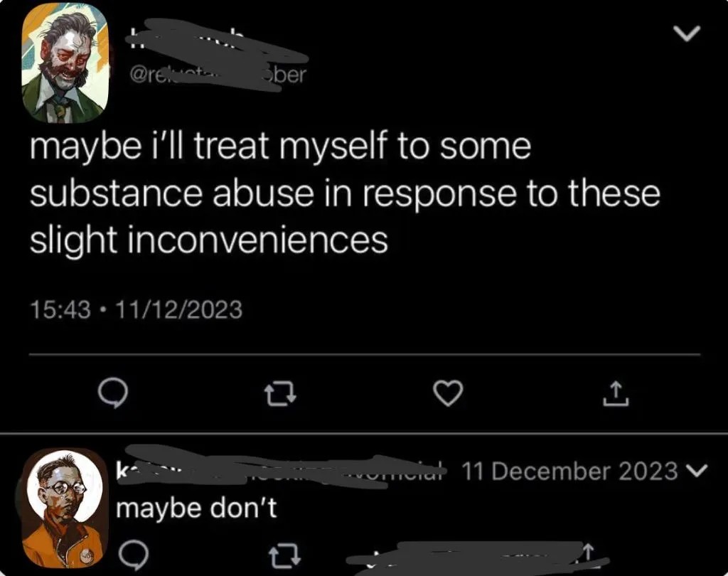Share the main tweet via the upload icon
The image size is (728, 576).
[x=616, y=393]
